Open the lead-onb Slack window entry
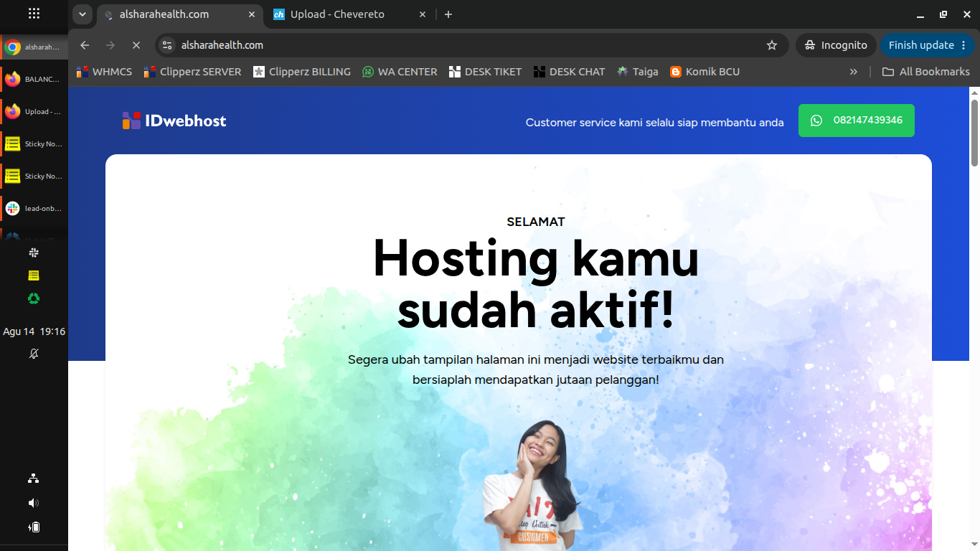 click(x=34, y=208)
